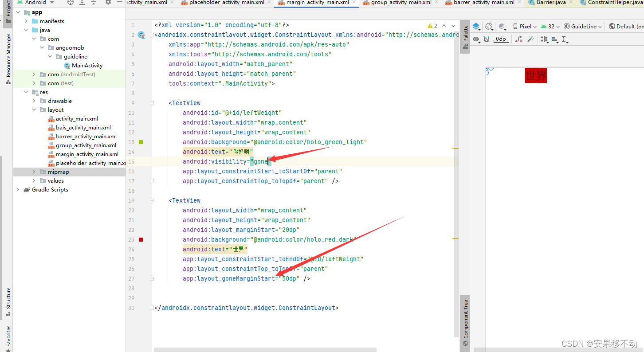Click the settings gear in Project panel
The width and height of the screenshot is (644, 352).
coord(108,3)
